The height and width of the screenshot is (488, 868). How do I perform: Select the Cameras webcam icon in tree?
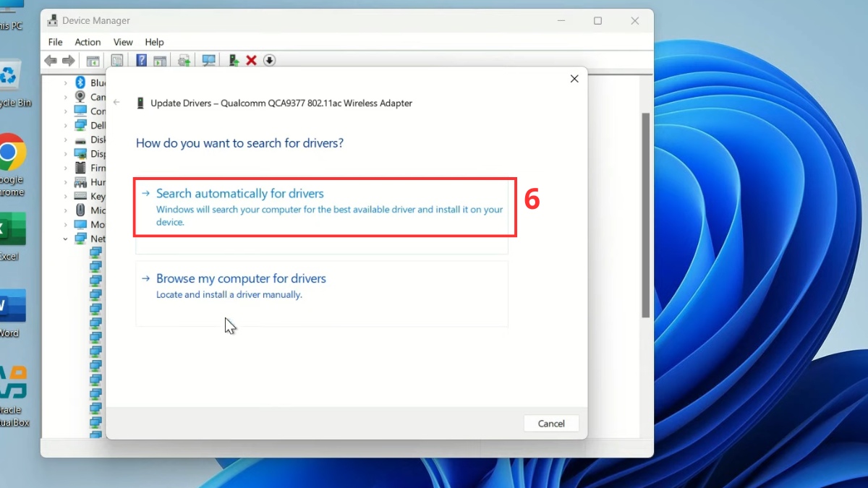81,97
